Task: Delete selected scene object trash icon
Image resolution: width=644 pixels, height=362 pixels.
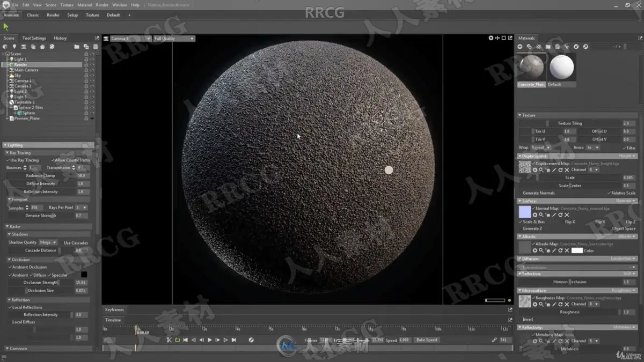Action: click(96, 47)
